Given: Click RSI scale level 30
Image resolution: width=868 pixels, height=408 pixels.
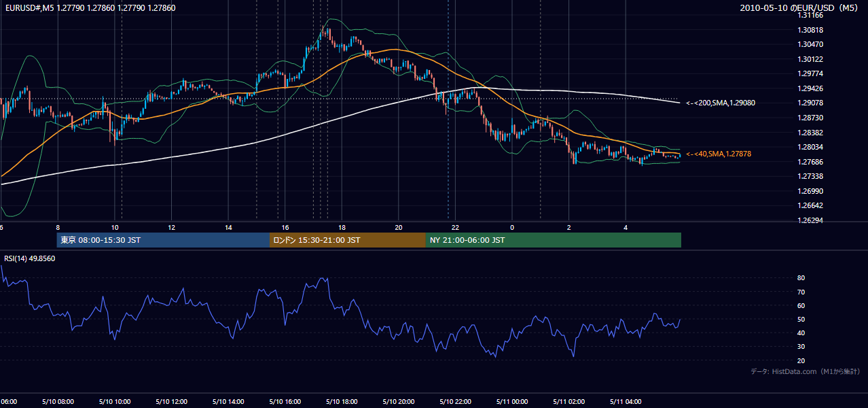Looking at the screenshot, I should coord(801,346).
